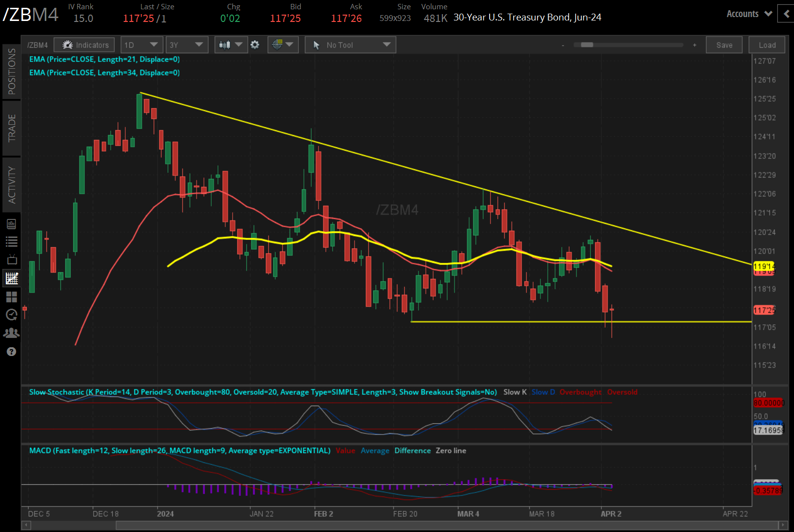
Task: Click the Save chart button
Action: (x=724, y=45)
